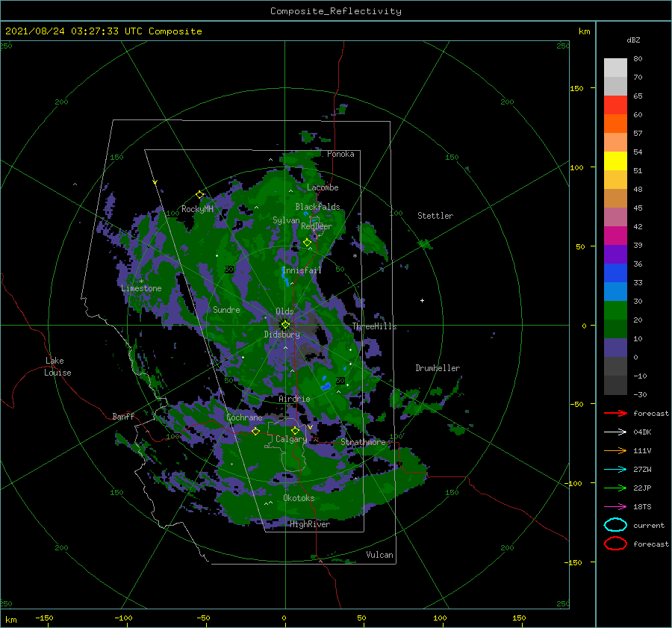Image resolution: width=672 pixels, height=628 pixels.
Task: Click the Lacombe town label
Action: [323, 187]
